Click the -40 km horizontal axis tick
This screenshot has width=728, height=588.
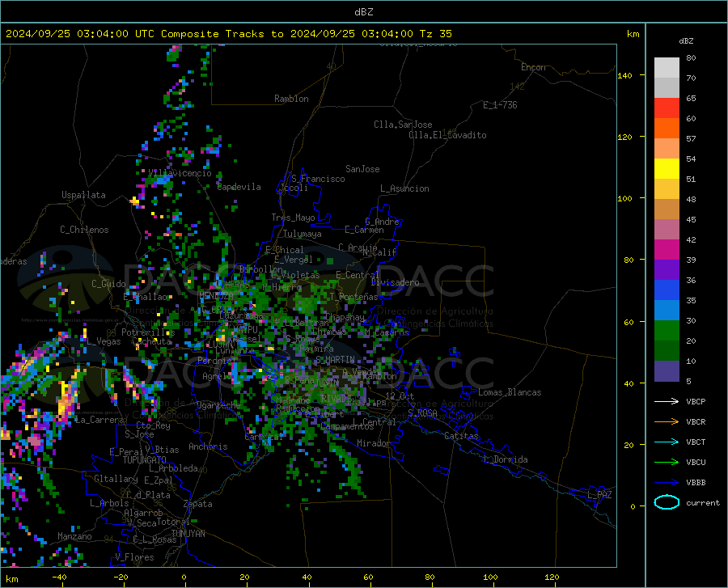click(x=59, y=577)
